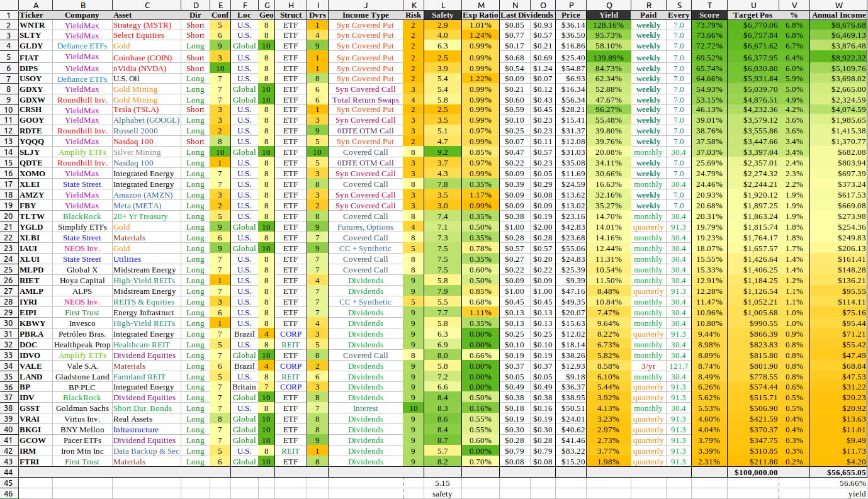Click the "Ticker" header cell
This screenshot has height=499, width=868.
click(35, 14)
